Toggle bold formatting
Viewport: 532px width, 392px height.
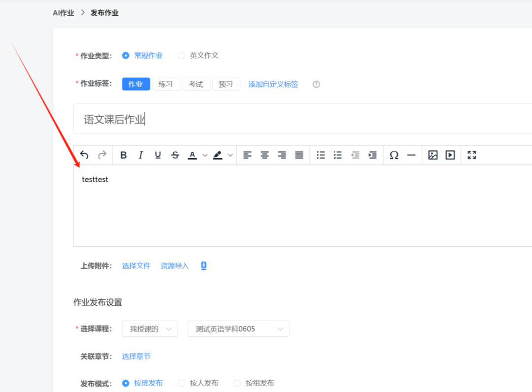click(124, 155)
